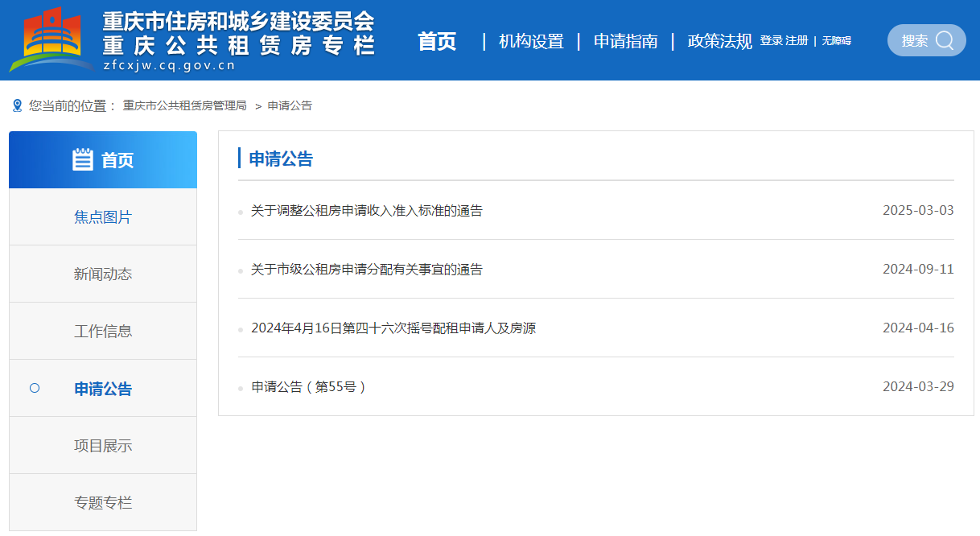Click the magnifying glass search icon
Viewport: 980px width, 536px height.
(x=945, y=40)
